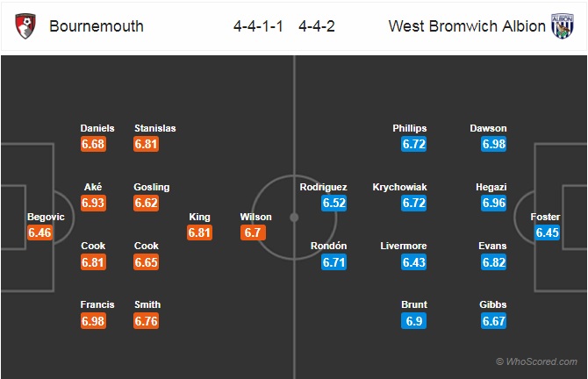588x379 pixels.
Task: Select Foster's 6.45 rating badge
Action: pyautogui.click(x=547, y=232)
